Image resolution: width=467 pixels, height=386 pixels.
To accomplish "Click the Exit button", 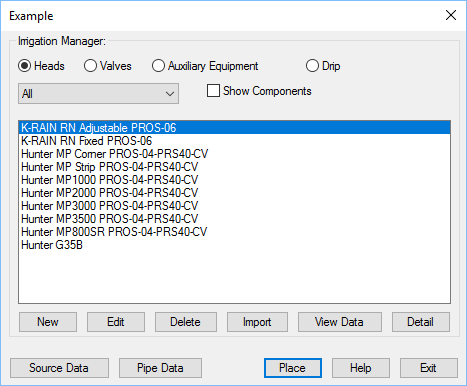I will coord(429,368).
